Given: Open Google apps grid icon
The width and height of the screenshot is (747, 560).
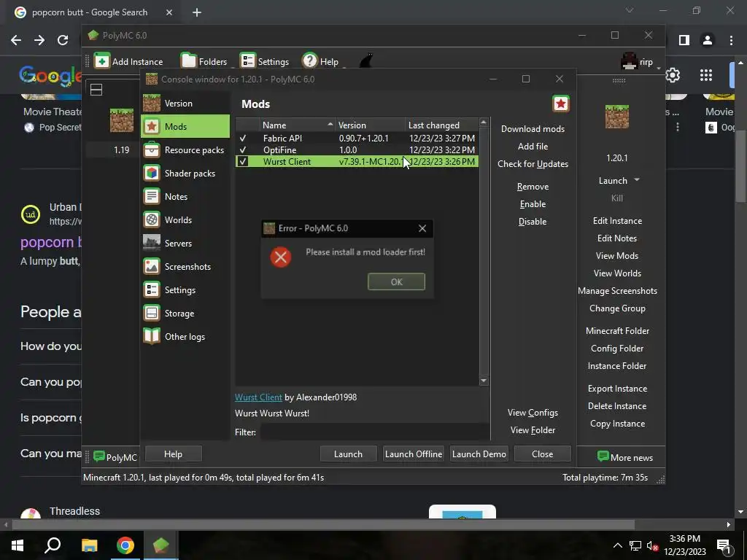Looking at the screenshot, I should pyautogui.click(x=706, y=75).
